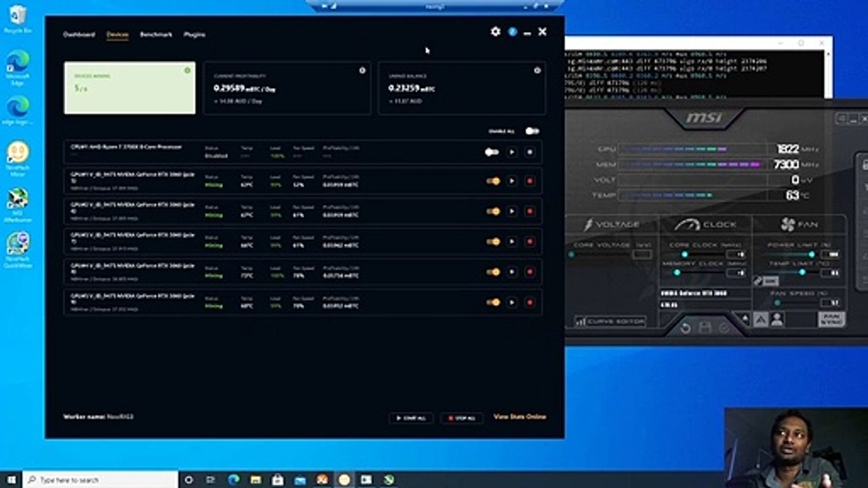Click status icon on Devices Mining card
This screenshot has width=868, height=488.
[187, 70]
